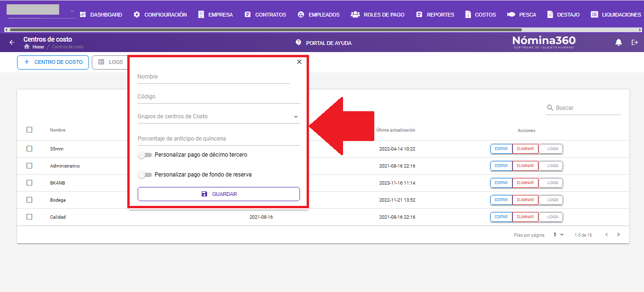Click the Roles de Pago people icon
This screenshot has width=644, height=292.
[x=355, y=15]
